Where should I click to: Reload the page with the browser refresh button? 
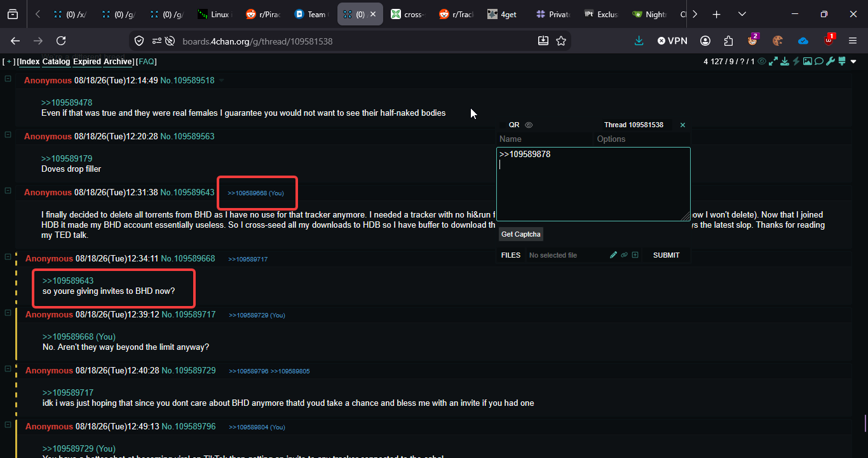click(61, 41)
